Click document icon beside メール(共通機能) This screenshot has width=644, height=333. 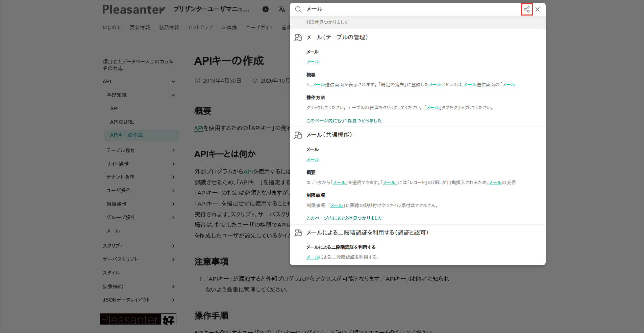[298, 135]
